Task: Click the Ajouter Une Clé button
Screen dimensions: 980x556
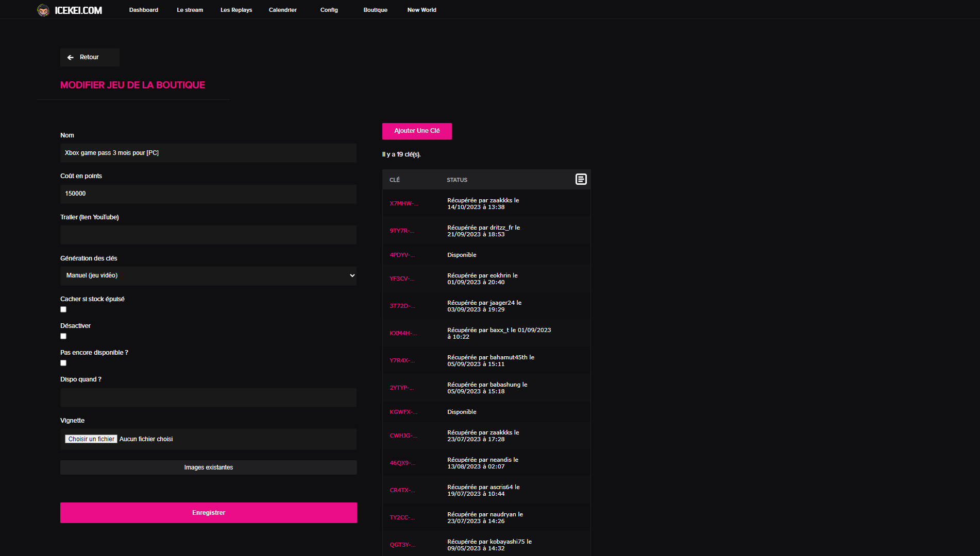Action: click(417, 131)
